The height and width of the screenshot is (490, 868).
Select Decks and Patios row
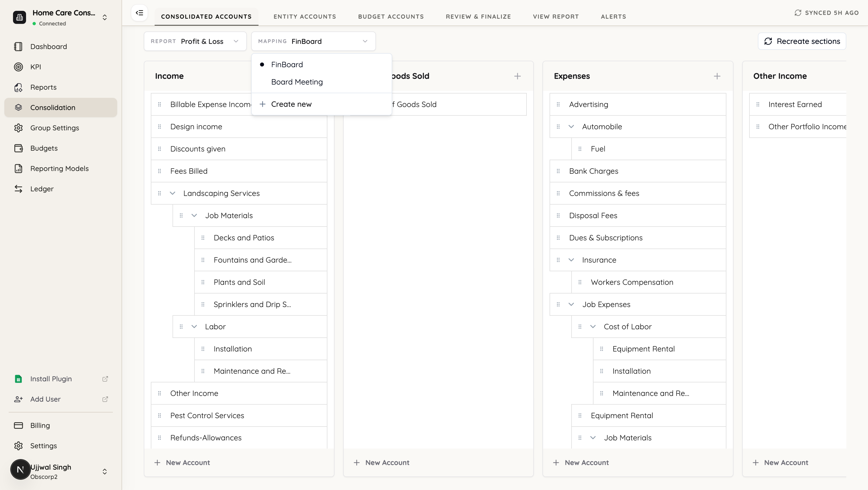260,238
